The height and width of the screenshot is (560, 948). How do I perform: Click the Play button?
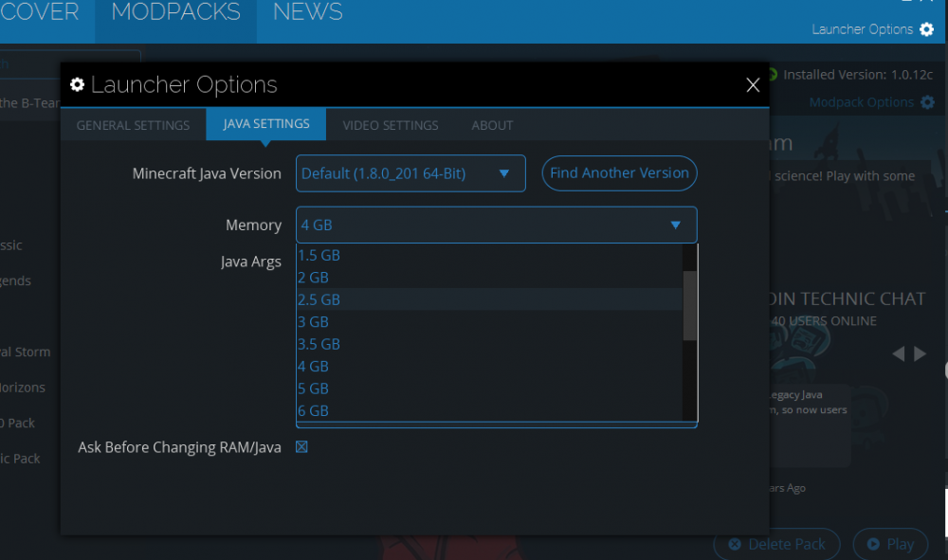890,544
